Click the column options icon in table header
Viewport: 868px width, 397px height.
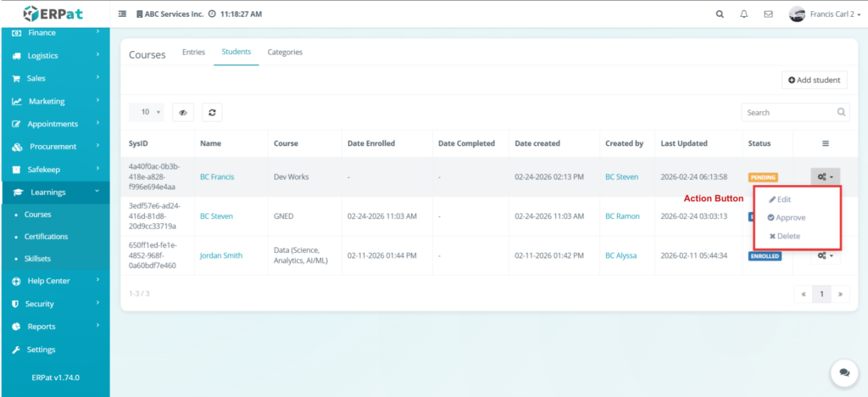point(825,143)
